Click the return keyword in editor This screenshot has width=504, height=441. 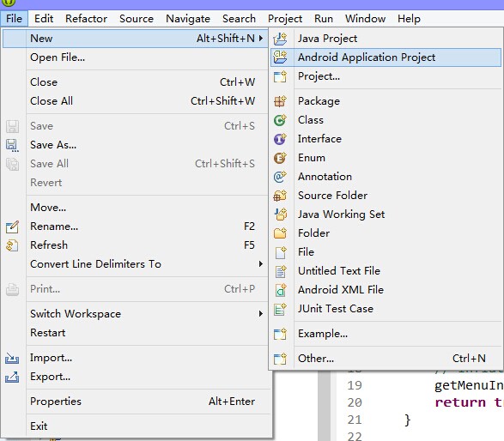460,402
